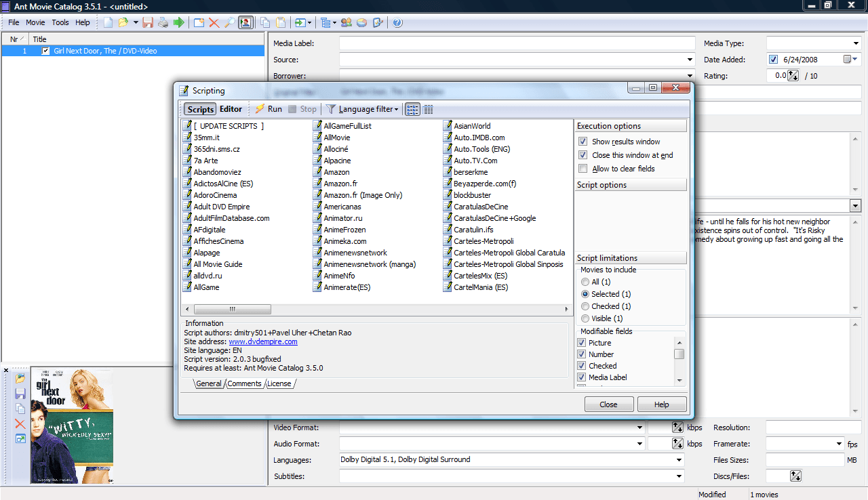Click the Help button in Scripting window
Image resolution: width=868 pixels, height=500 pixels.
point(661,404)
